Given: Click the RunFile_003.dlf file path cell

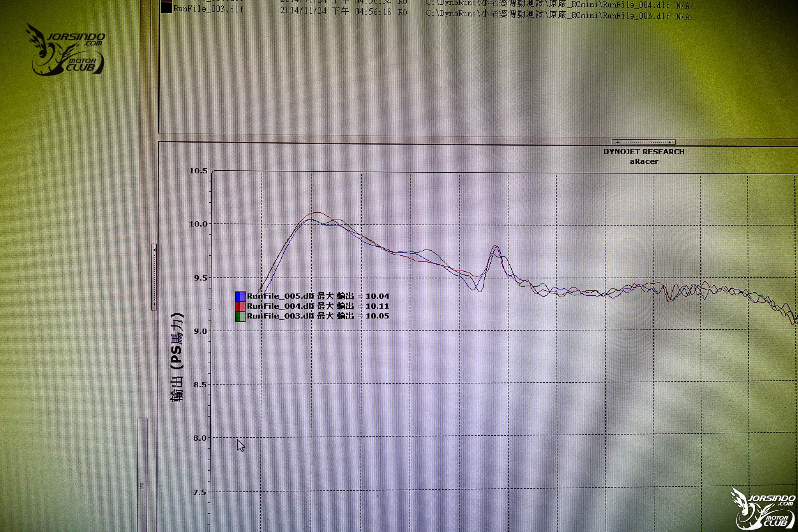Looking at the screenshot, I should 548,15.
